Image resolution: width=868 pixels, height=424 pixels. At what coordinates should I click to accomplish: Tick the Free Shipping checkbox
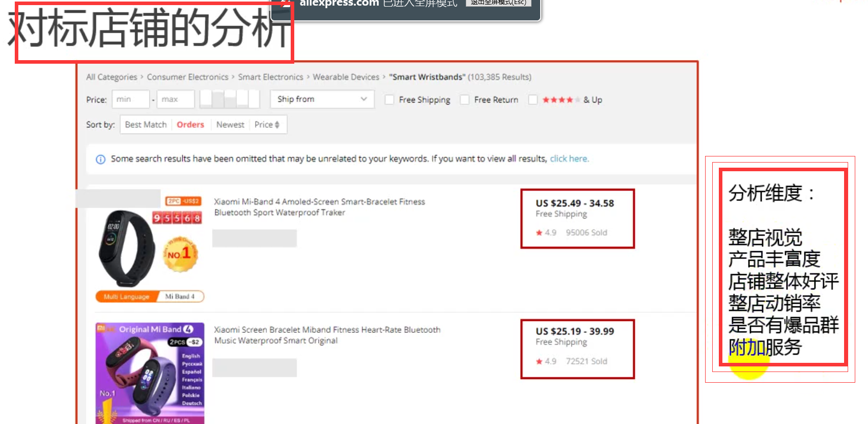point(389,100)
